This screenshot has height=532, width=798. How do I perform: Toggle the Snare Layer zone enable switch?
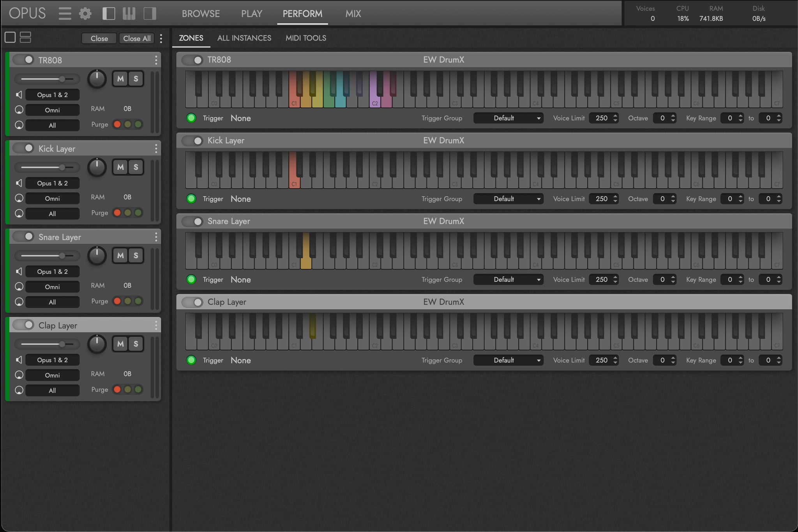(192, 221)
